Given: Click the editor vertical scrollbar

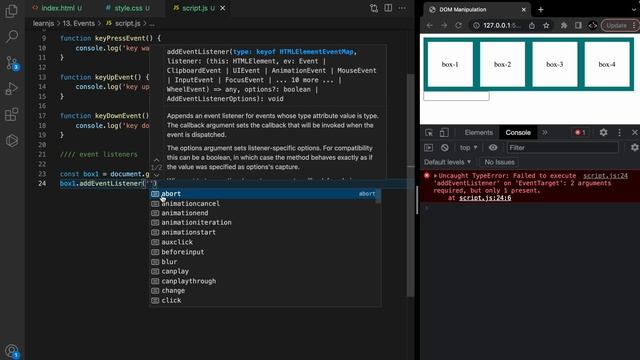Looking at the screenshot, I should [x=411, y=185].
